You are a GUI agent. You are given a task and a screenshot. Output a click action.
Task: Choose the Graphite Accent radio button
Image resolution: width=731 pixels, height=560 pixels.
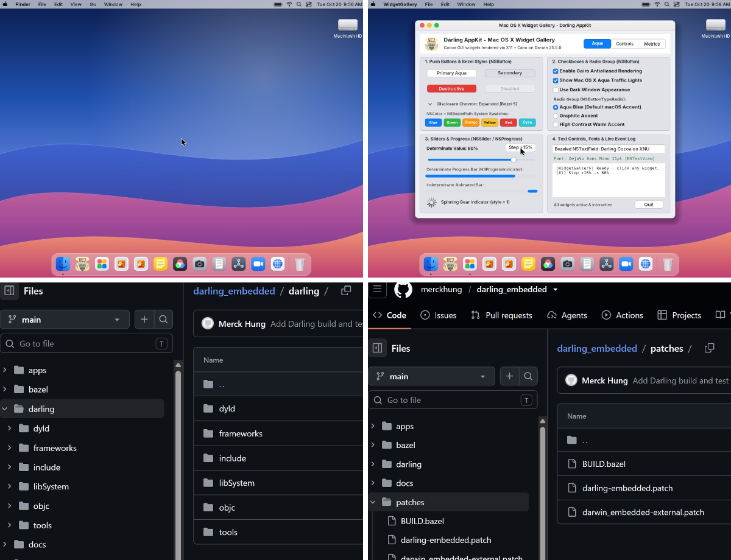point(556,116)
